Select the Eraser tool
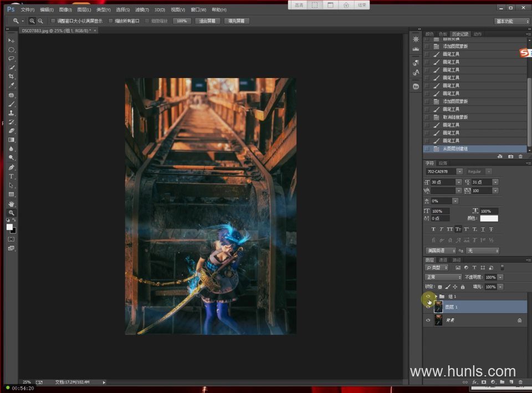This screenshot has height=393, width=532. [x=11, y=131]
